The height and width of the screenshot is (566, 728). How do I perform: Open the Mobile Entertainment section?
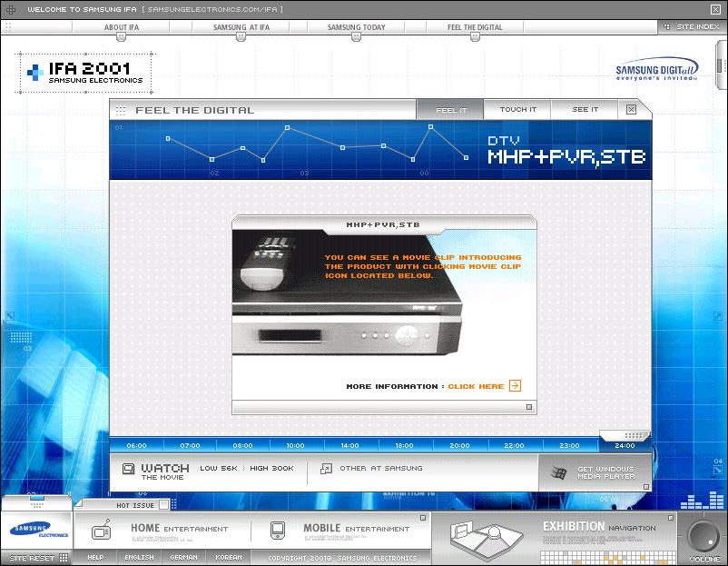[357, 529]
